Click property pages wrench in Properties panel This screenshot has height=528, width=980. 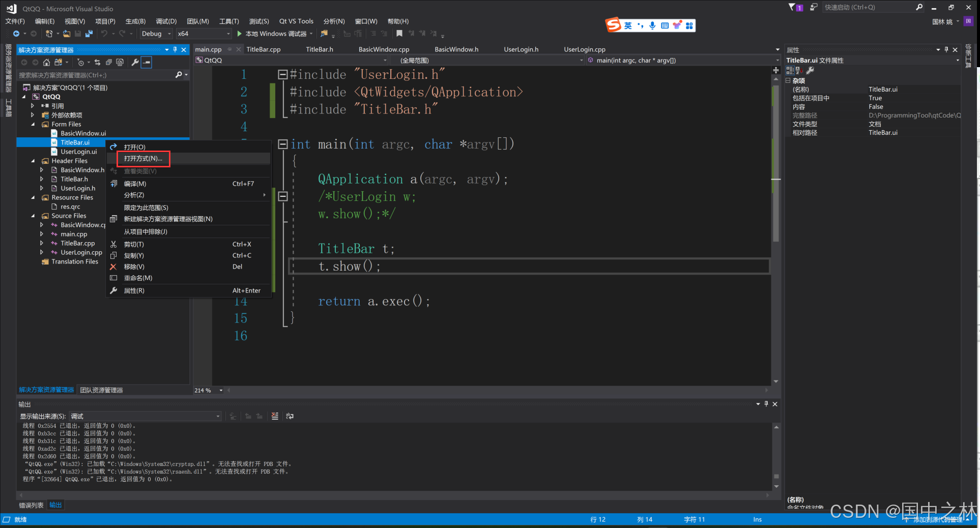(x=811, y=70)
